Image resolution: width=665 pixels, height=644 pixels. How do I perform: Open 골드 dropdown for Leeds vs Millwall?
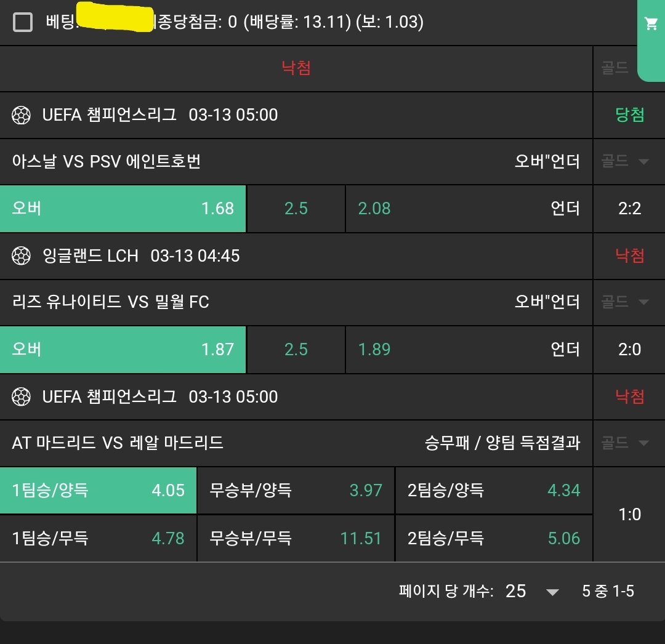[x=625, y=302]
